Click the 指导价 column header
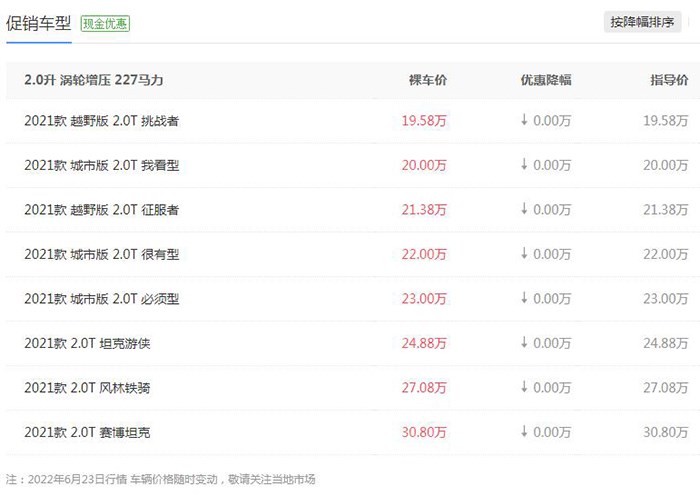 [669, 80]
